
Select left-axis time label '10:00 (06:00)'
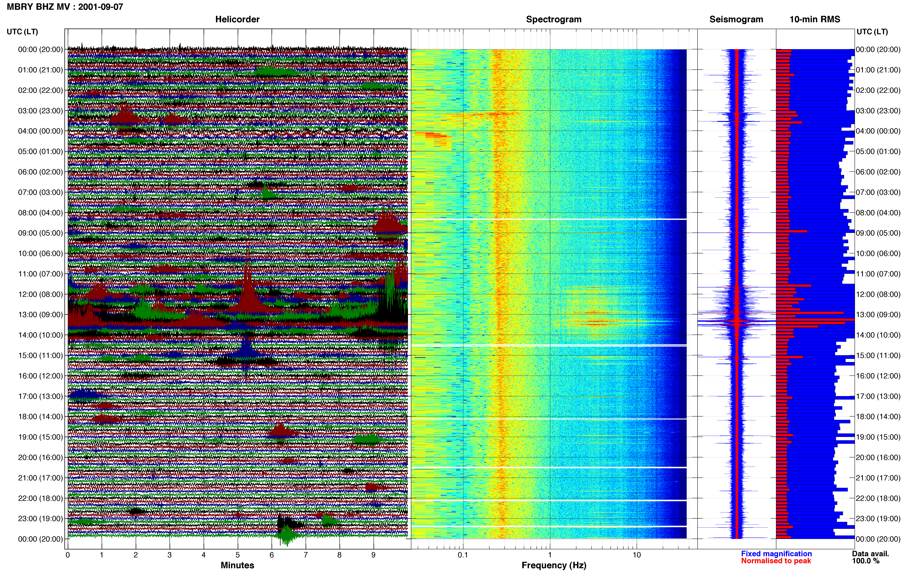41,253
